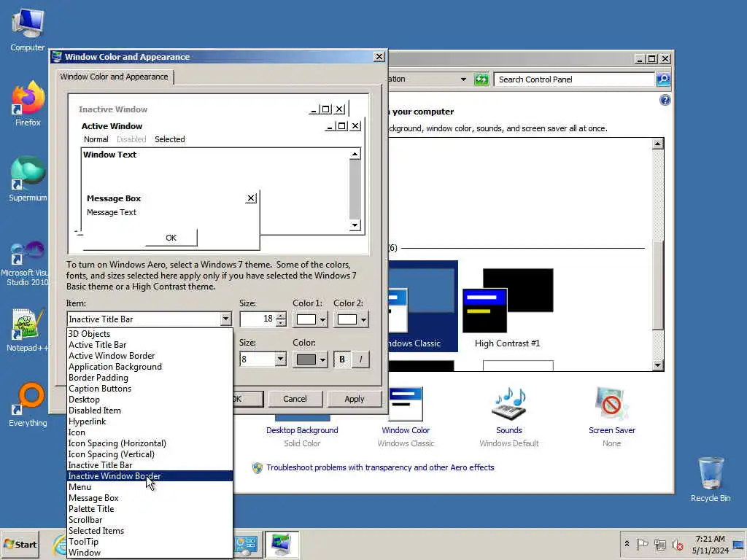Toggle bold font button
Screen dimensions: 747x560
click(342, 359)
